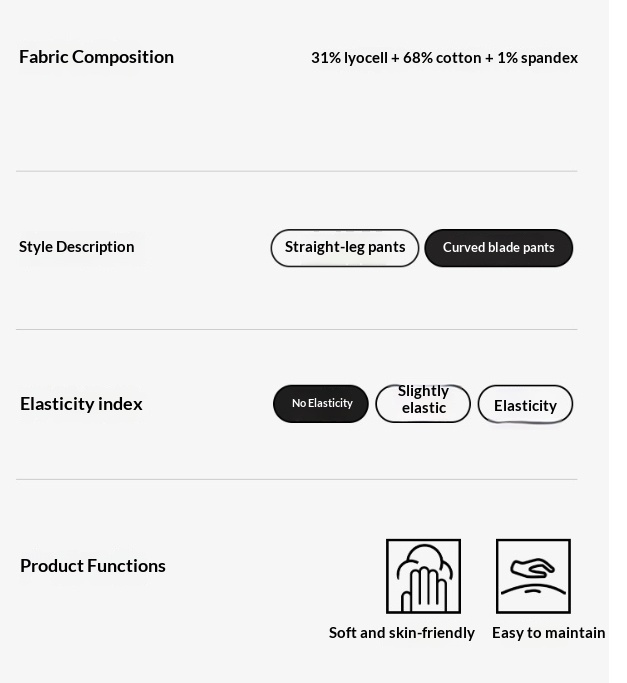
Task: Select the Straight-leg pants option
Action: (x=345, y=248)
